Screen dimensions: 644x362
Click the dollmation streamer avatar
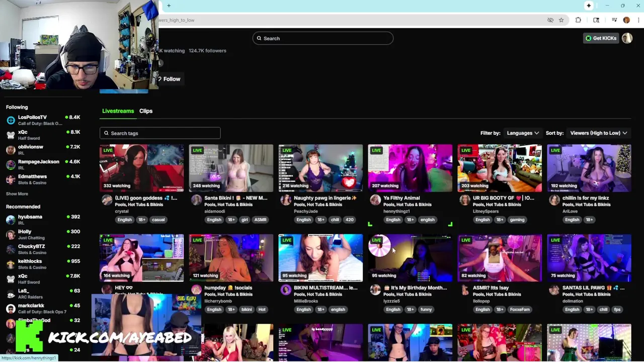(x=554, y=290)
